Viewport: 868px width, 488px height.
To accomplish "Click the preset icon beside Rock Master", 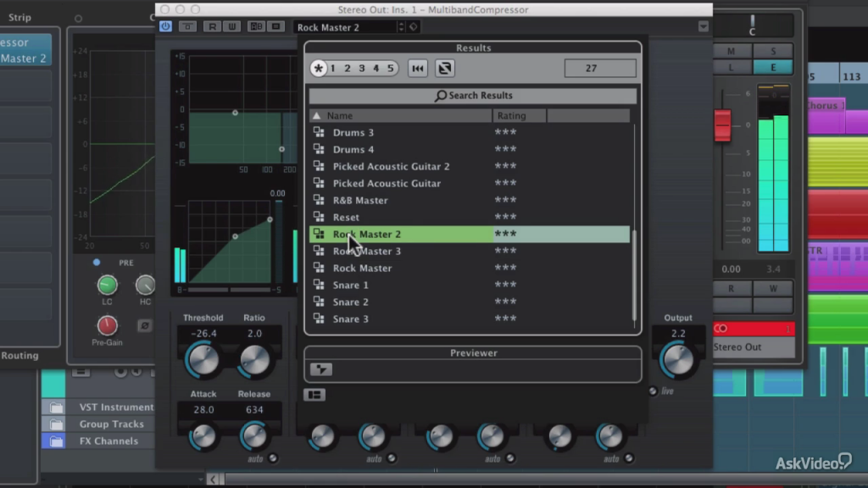I will tap(319, 267).
